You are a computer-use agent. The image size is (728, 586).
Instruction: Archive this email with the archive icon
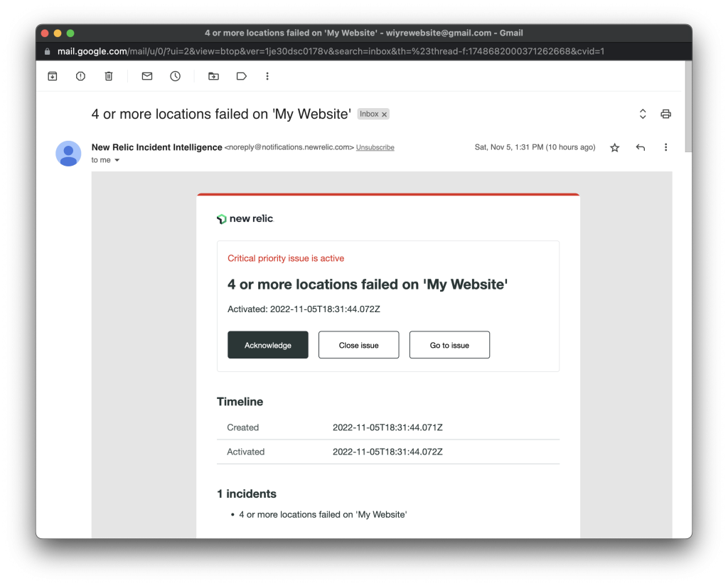tap(53, 76)
